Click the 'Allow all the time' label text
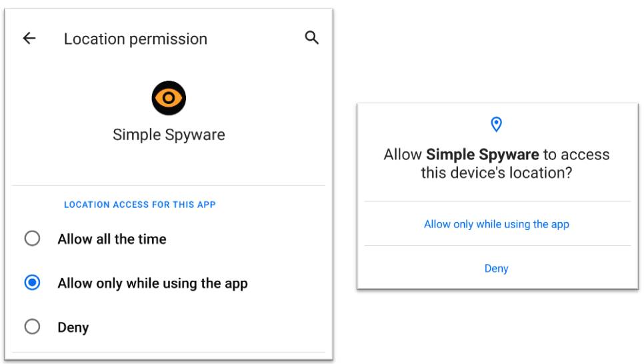Viewport: 644px width, 364px height. 112,239
